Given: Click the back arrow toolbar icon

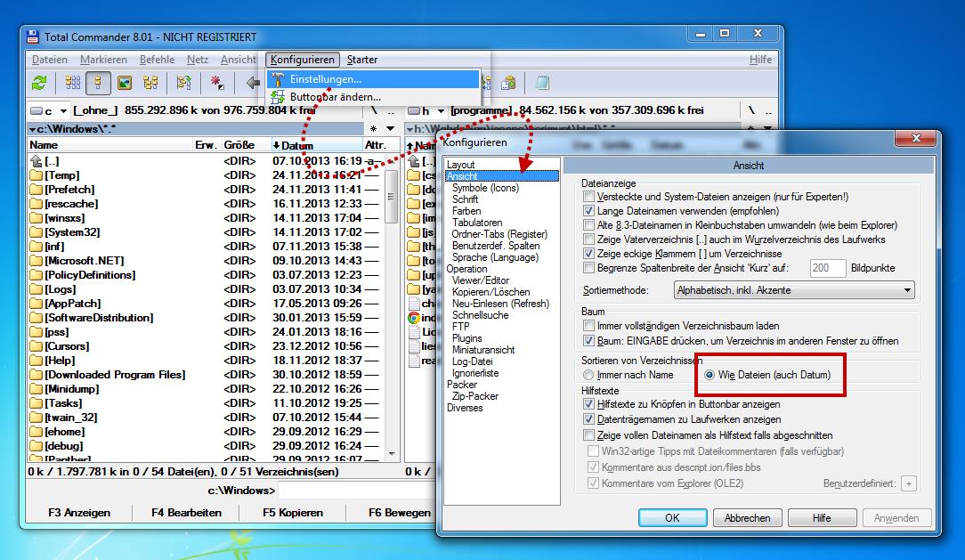Looking at the screenshot, I should pos(252,83).
